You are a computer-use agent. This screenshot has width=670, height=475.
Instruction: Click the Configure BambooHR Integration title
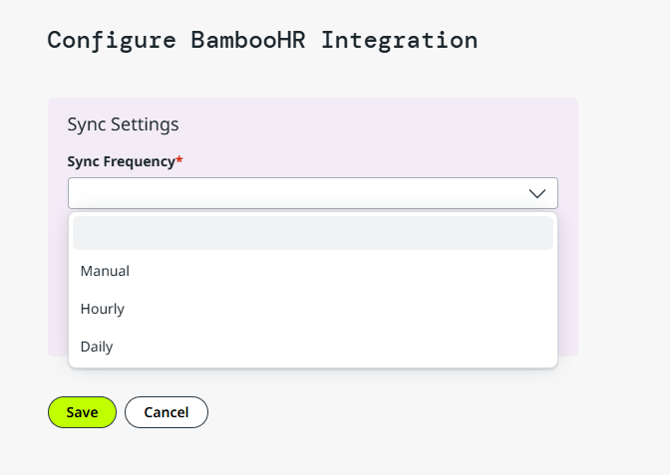[x=262, y=41]
